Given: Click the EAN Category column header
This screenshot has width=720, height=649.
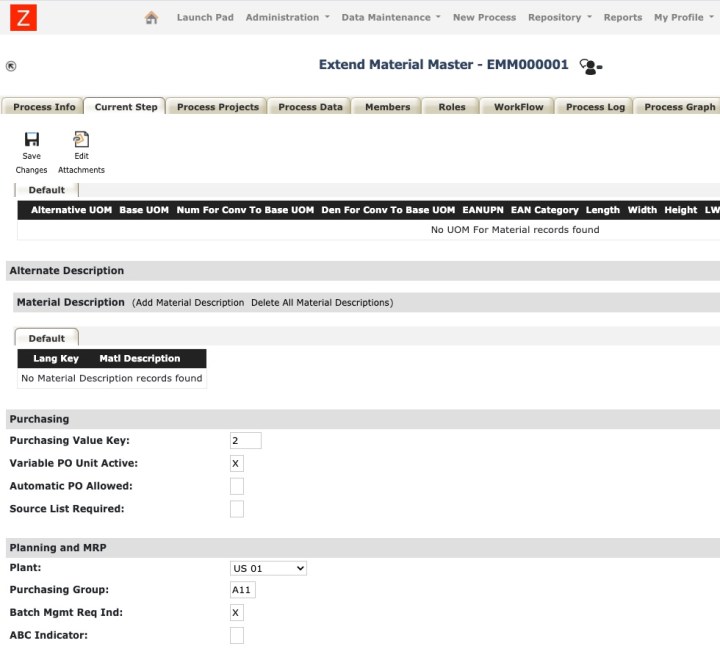Looking at the screenshot, I should 545,210.
